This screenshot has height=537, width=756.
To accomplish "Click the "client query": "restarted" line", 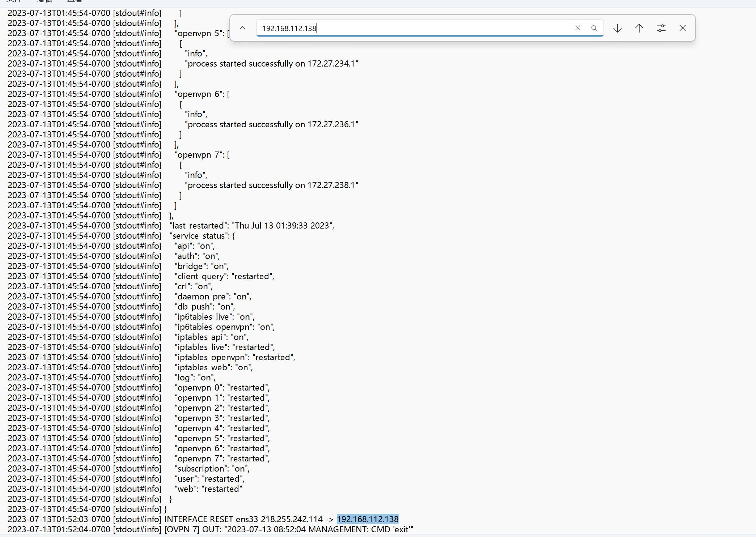I will point(224,276).
